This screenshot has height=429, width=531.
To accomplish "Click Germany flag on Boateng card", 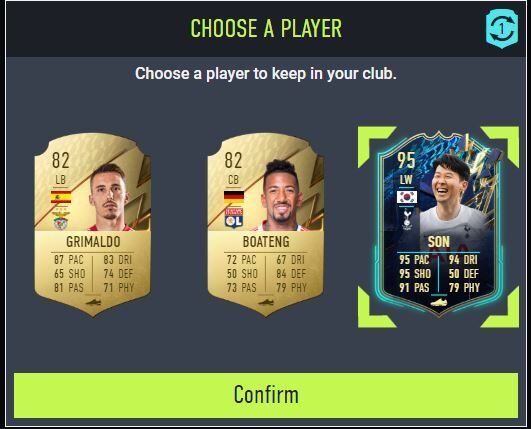I will (234, 197).
